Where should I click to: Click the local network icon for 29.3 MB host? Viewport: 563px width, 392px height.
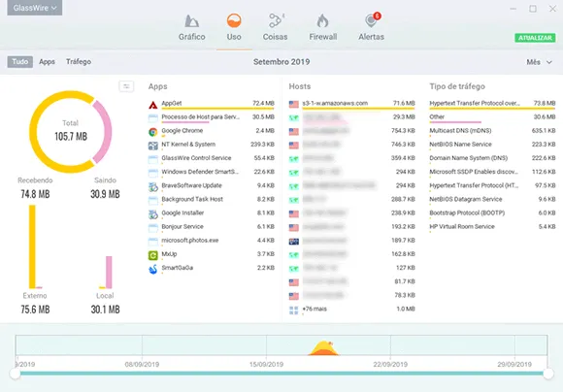pos(294,118)
